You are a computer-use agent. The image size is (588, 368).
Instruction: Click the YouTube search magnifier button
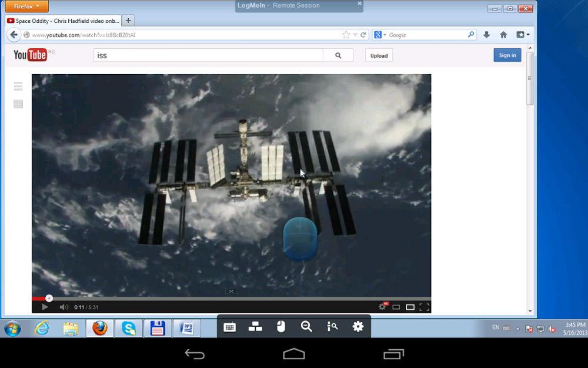(338, 55)
